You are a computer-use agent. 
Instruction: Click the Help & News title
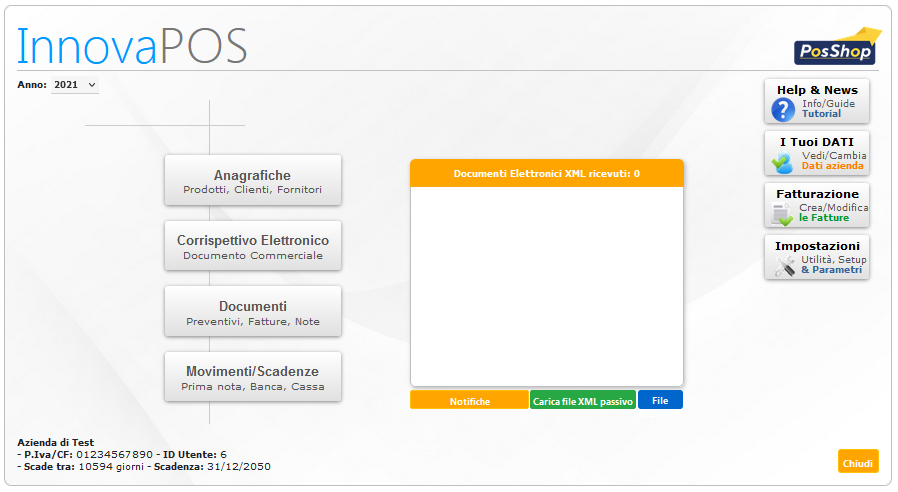(x=817, y=90)
